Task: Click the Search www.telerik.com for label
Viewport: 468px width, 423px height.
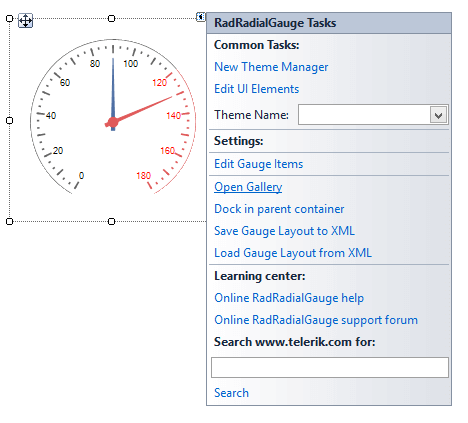Action: point(295,342)
